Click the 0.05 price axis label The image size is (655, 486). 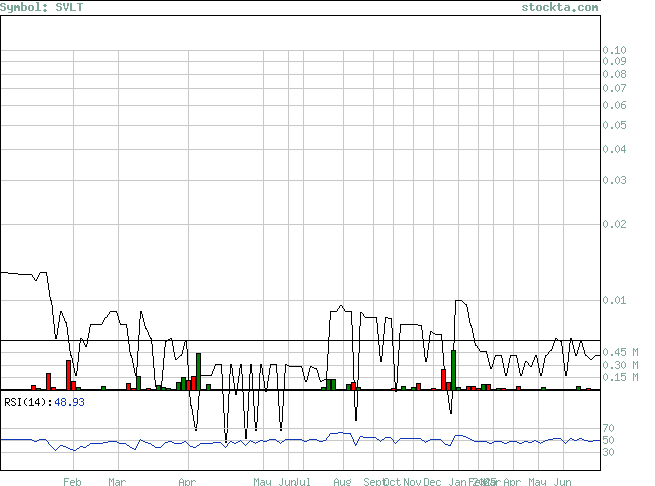614,125
